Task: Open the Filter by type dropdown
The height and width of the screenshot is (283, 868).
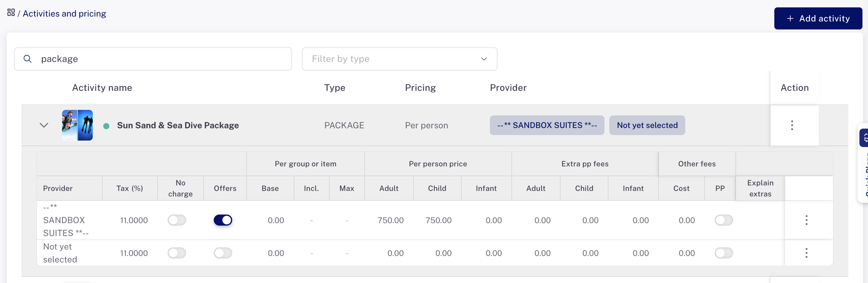Action: point(399,59)
